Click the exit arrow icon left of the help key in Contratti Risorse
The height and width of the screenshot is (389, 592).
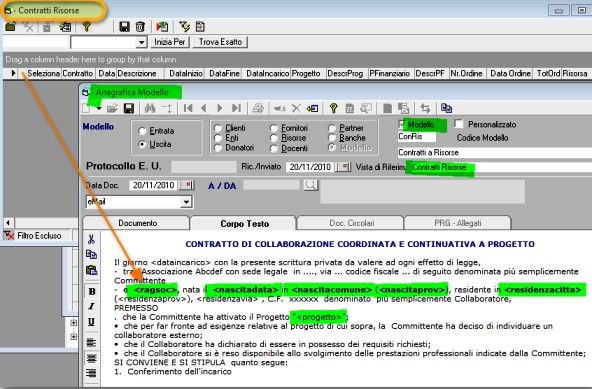(65, 27)
